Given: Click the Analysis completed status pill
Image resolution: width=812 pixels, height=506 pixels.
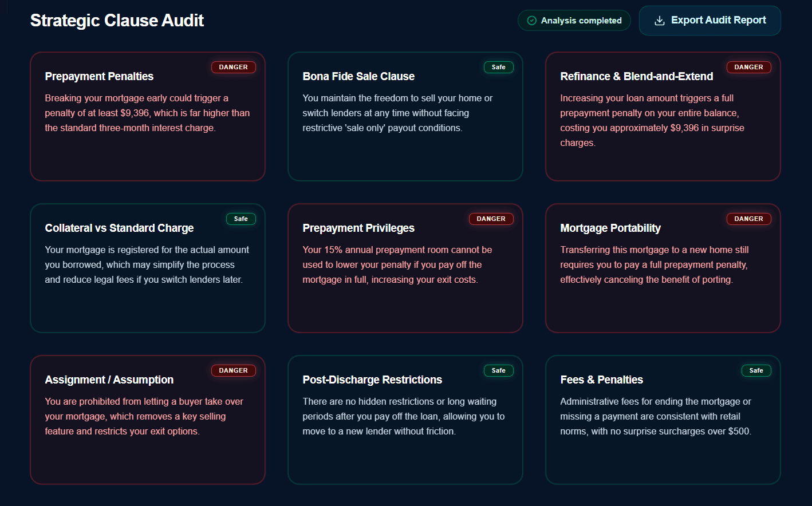Looking at the screenshot, I should pyautogui.click(x=574, y=21).
